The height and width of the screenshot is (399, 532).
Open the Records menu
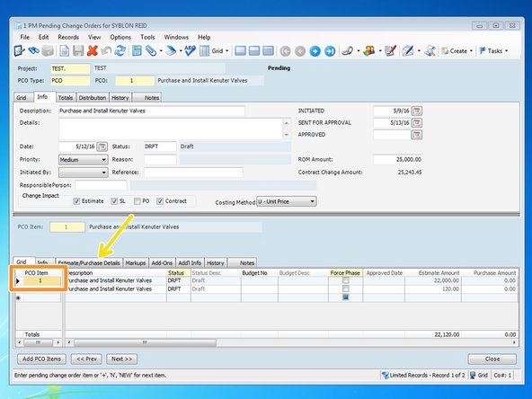pos(68,37)
